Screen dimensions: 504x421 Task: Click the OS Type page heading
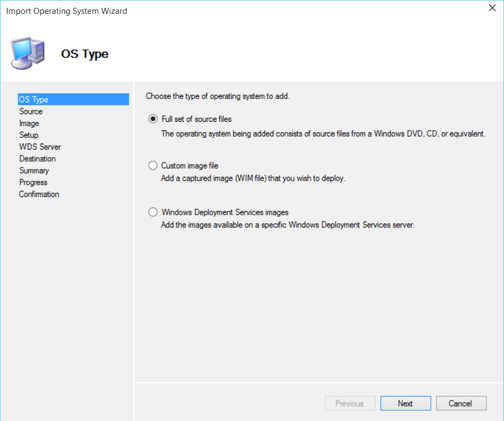84,54
